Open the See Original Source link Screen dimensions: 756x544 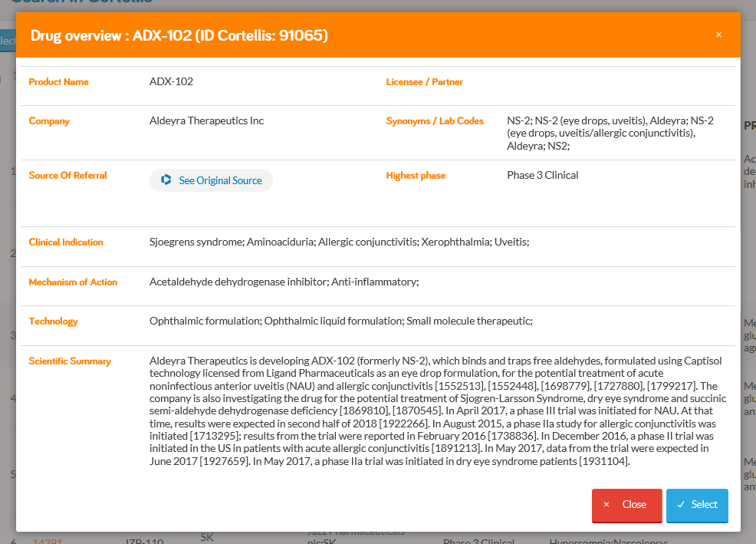point(211,180)
